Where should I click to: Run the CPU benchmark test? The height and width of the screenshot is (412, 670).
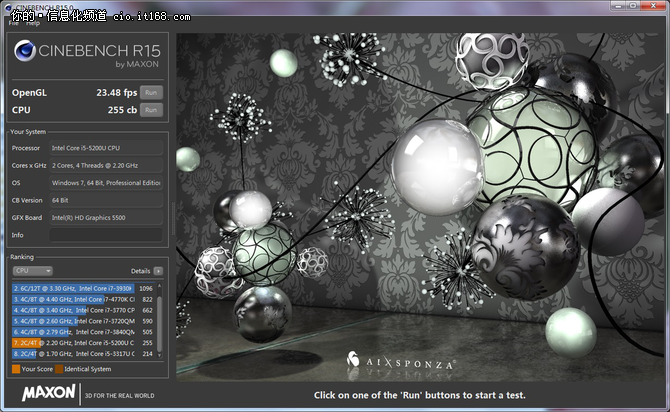tap(151, 110)
